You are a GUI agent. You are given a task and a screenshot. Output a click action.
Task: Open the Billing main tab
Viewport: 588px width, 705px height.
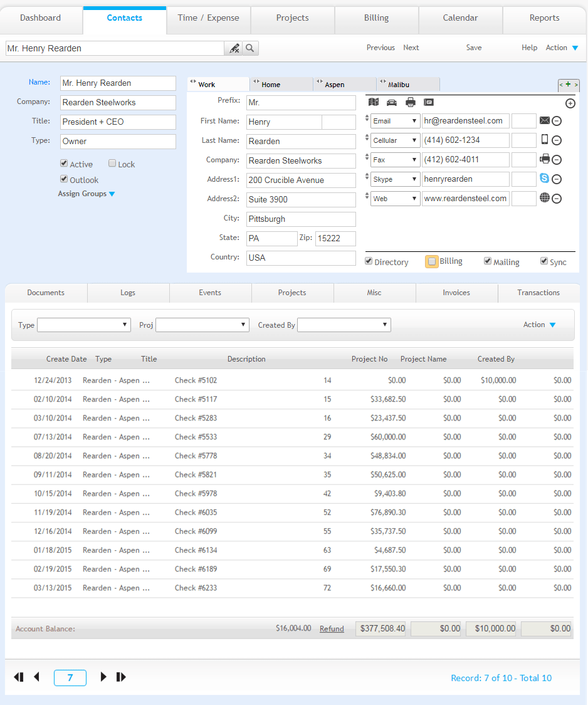[x=377, y=18]
